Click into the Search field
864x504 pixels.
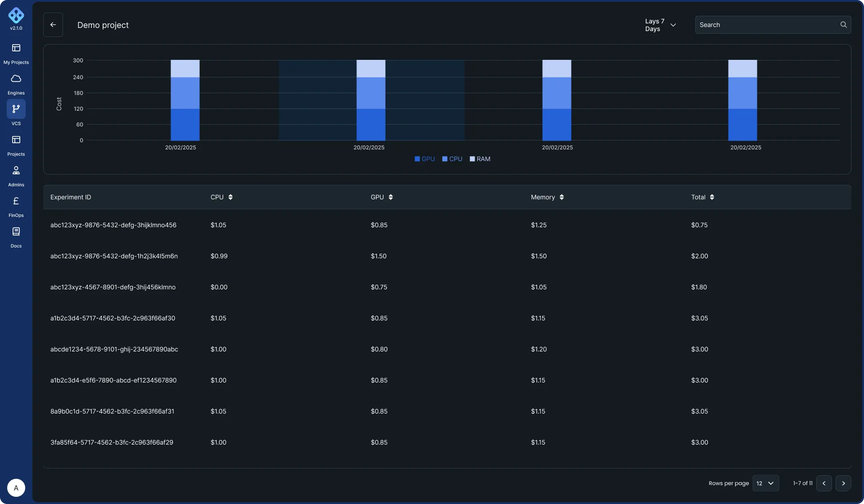click(x=765, y=25)
